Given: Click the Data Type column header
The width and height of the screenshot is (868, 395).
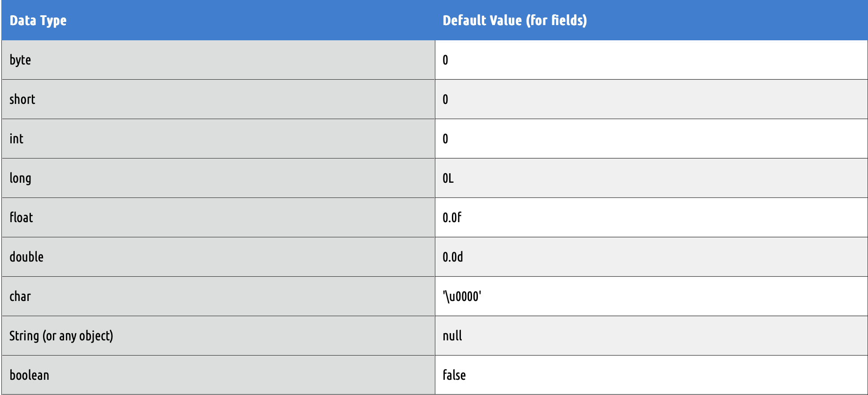Looking at the screenshot, I should tap(218, 20).
